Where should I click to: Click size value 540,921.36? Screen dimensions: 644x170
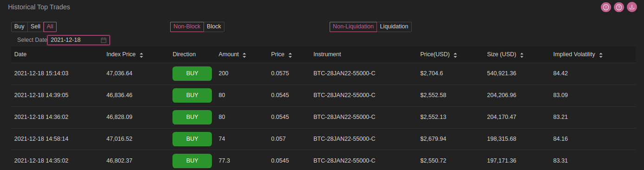coord(502,73)
